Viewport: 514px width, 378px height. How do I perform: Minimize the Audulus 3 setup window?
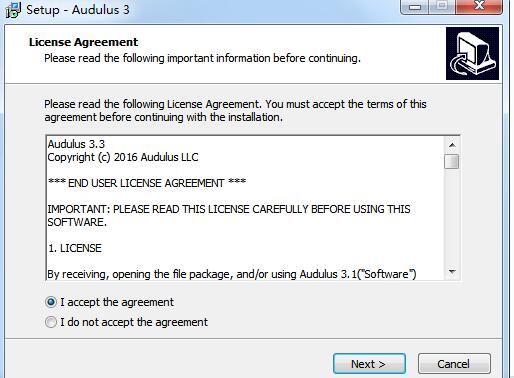(415, 7)
